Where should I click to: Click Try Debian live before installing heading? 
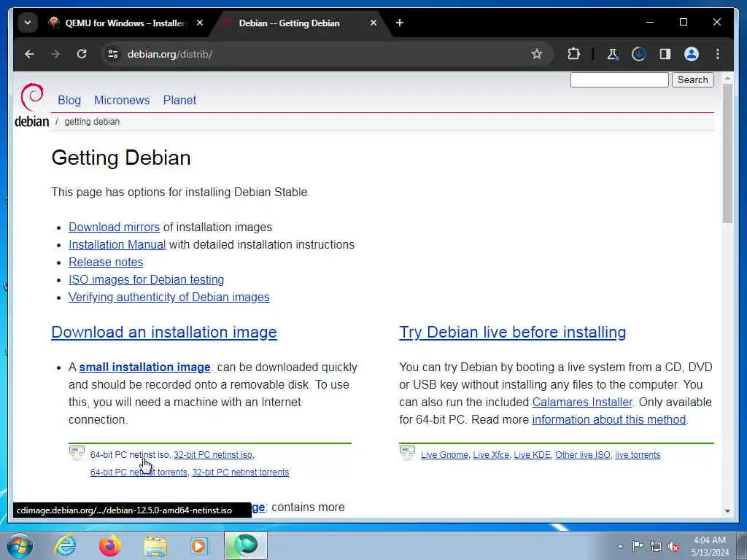(513, 332)
